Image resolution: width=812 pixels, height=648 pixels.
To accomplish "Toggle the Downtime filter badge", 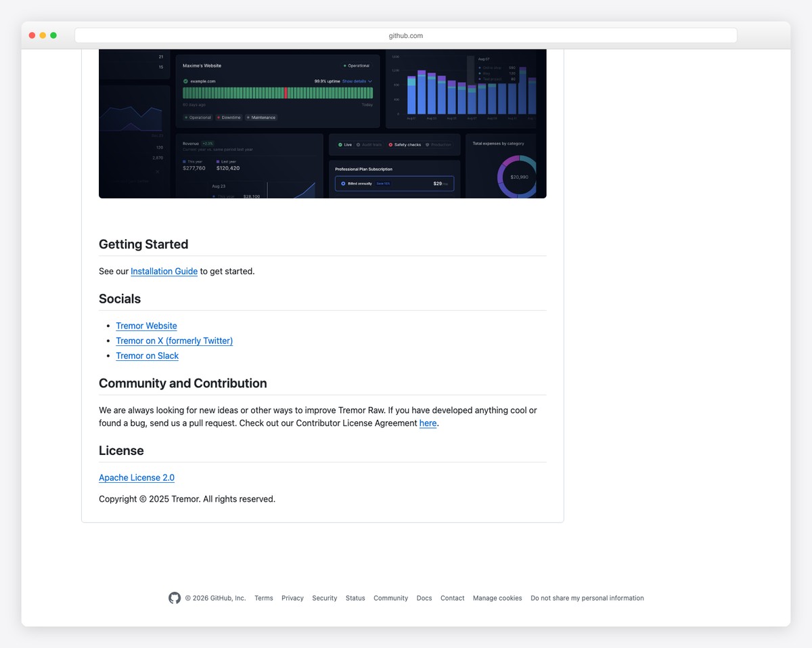I will [x=228, y=117].
